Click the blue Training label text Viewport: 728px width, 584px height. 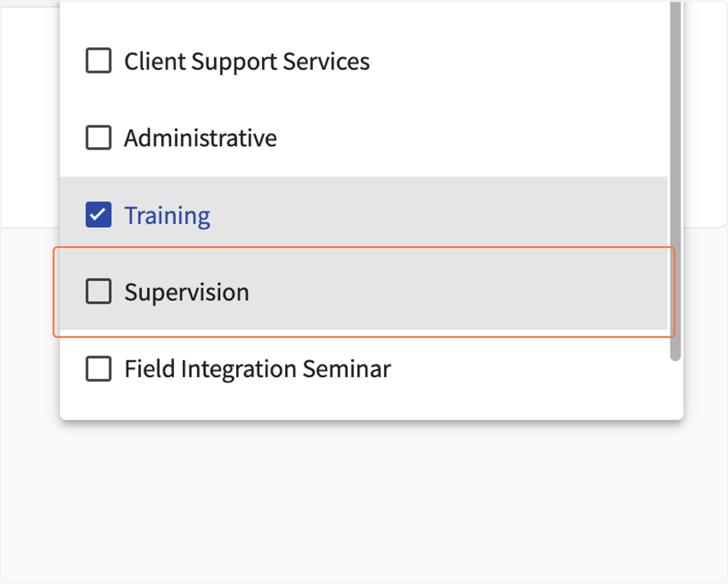[167, 216]
